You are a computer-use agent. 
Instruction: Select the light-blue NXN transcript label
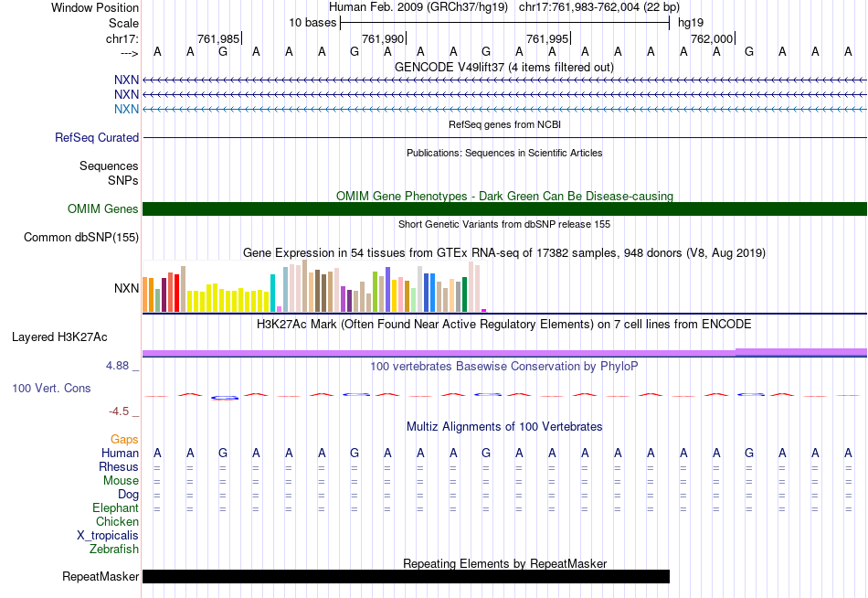126,110
